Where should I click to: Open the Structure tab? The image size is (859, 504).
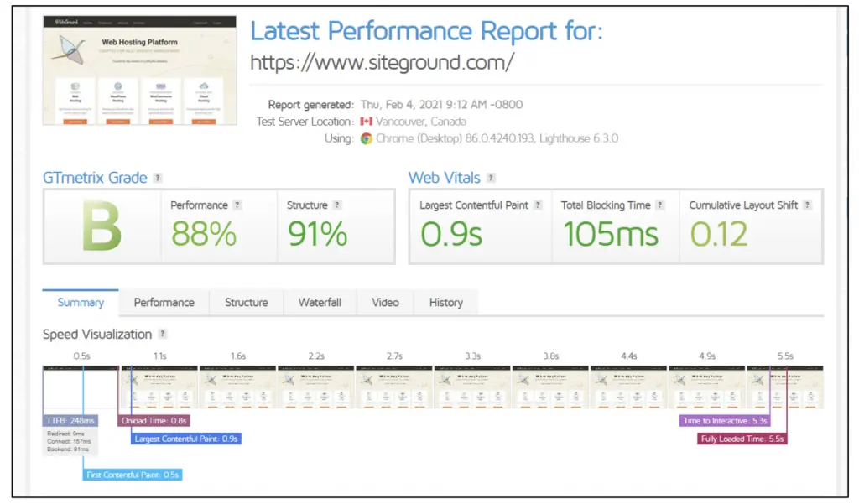(246, 303)
